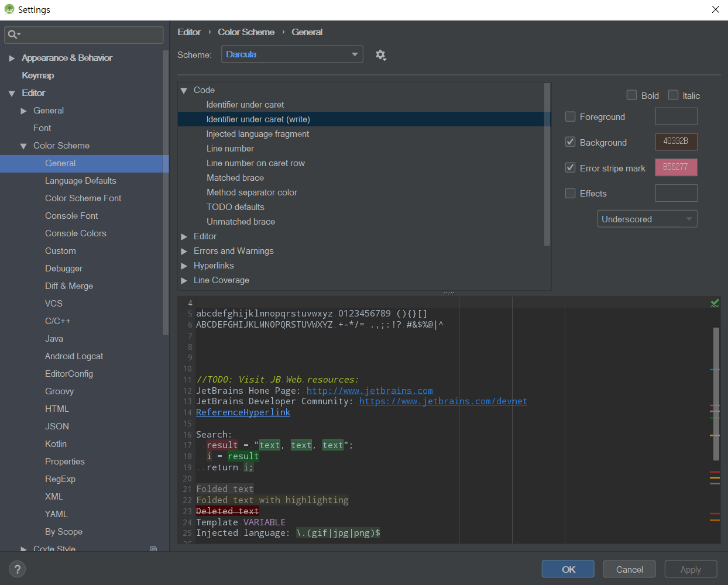The height and width of the screenshot is (585, 728).
Task: Select Unmatched brace attribute
Action: tap(241, 222)
